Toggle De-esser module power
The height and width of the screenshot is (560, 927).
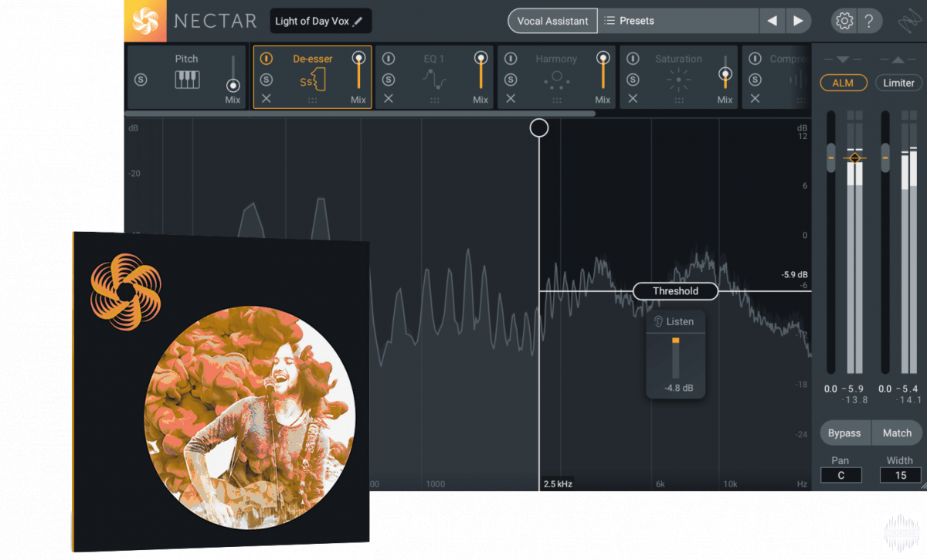266,59
